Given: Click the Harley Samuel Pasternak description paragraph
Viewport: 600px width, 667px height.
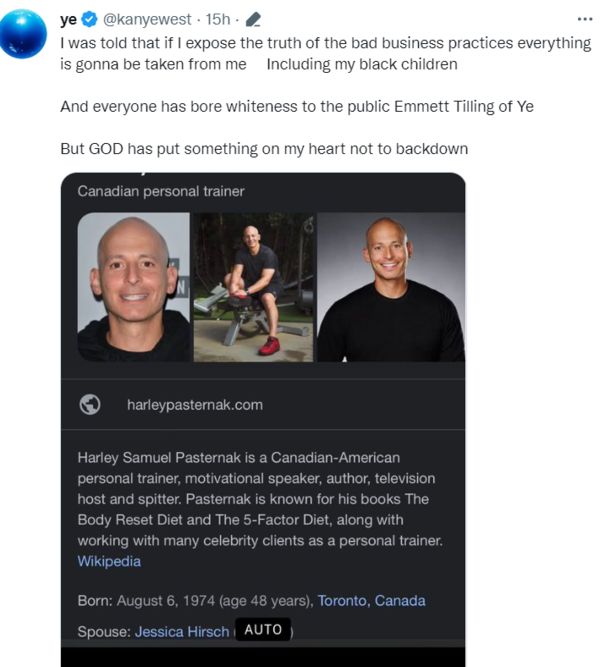Looking at the screenshot, I should [x=260, y=509].
